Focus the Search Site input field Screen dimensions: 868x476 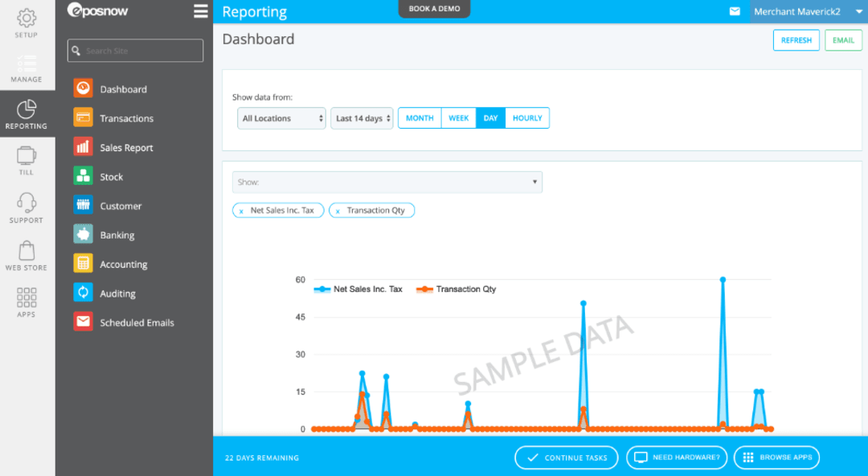137,51
